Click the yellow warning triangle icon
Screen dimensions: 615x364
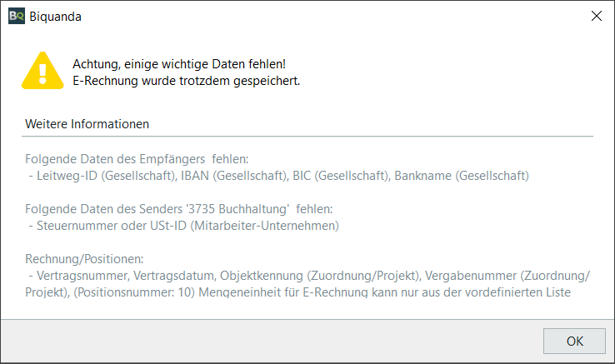point(42,71)
